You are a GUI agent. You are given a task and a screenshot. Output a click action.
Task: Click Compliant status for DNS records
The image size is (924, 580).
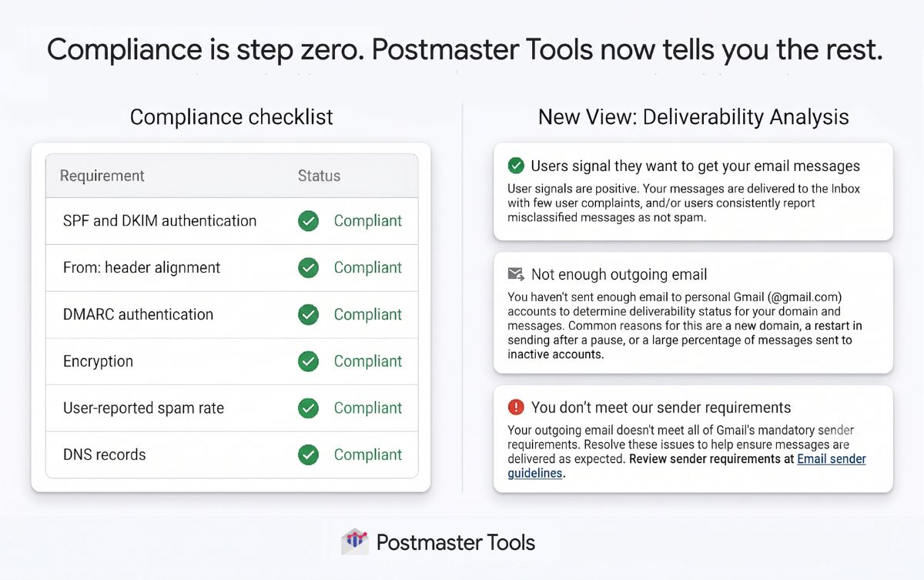[368, 454]
